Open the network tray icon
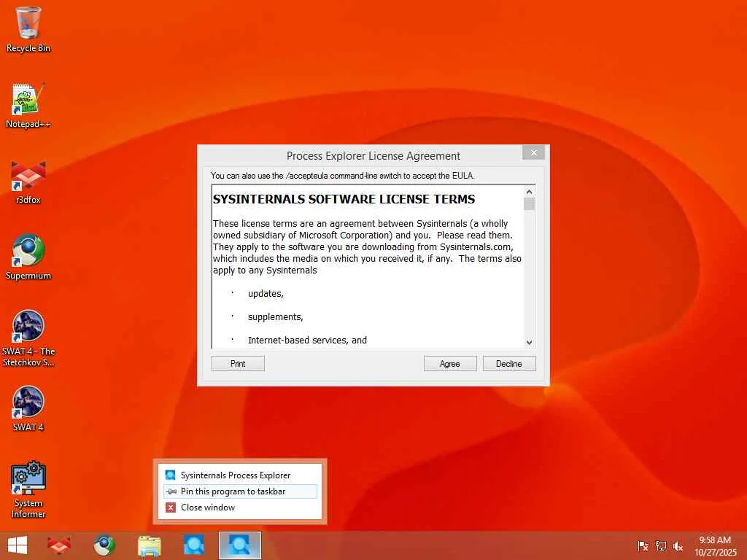This screenshot has height=560, width=747. [661, 546]
